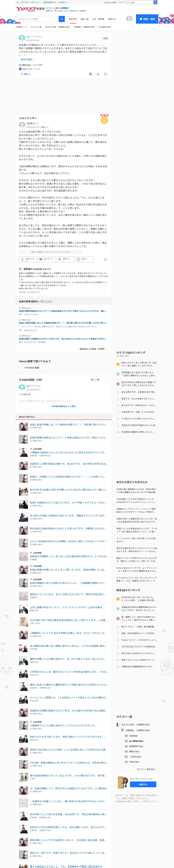This screenshot has height=868, width=174.
Task: Click the folder icon for ご近所の悩み
Action: tap(126, 756)
